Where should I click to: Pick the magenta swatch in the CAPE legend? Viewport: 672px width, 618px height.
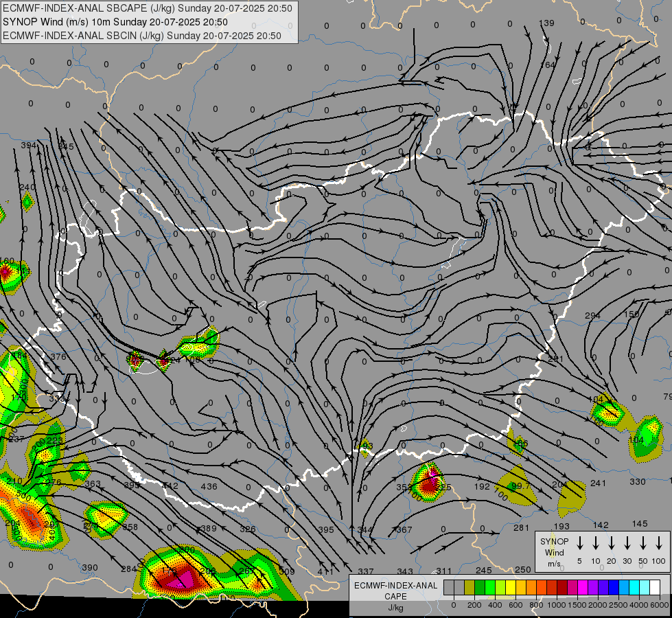(x=583, y=587)
